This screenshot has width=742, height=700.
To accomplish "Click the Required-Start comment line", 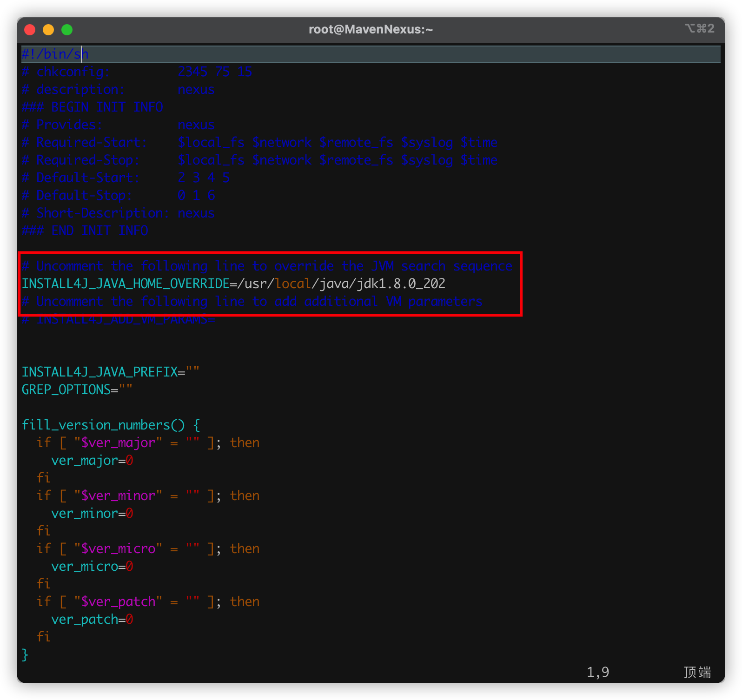I will pyautogui.click(x=259, y=143).
